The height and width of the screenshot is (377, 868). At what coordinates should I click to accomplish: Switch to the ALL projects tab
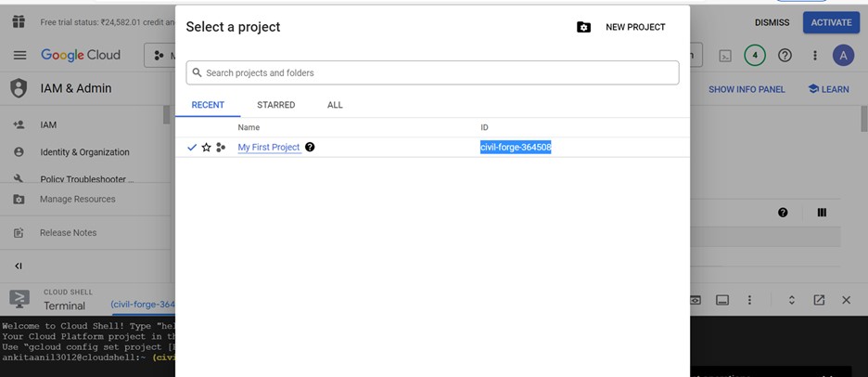[x=335, y=105]
